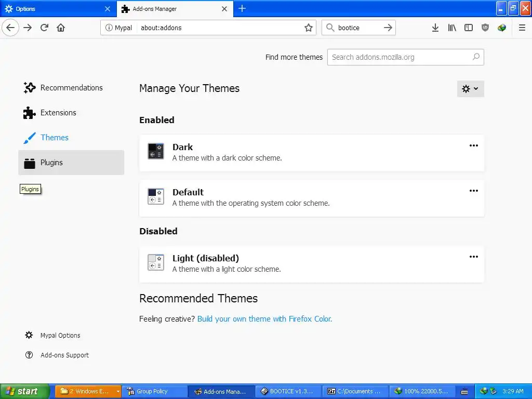Switch to BOOTICE taskbar window
This screenshot has width=532, height=399.
click(288, 391)
